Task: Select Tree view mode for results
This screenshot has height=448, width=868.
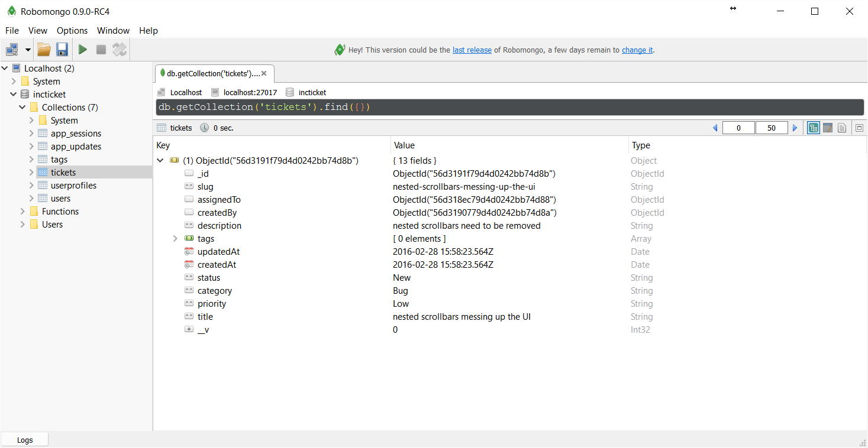Action: [813, 127]
